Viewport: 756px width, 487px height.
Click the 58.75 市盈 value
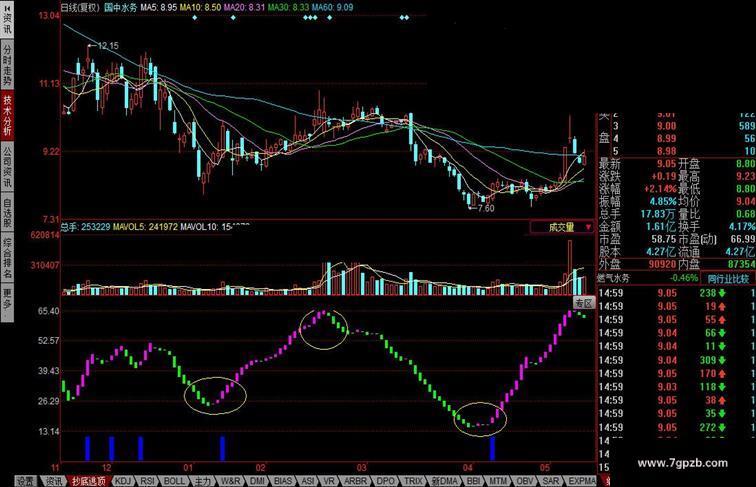[x=664, y=239]
